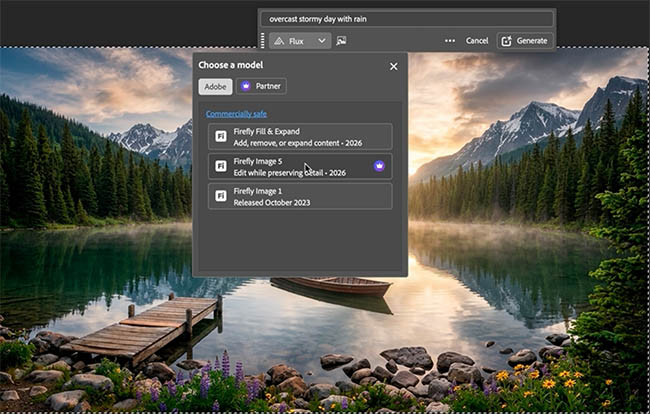
Task: Click the taskbar drag handle grip
Action: click(262, 41)
